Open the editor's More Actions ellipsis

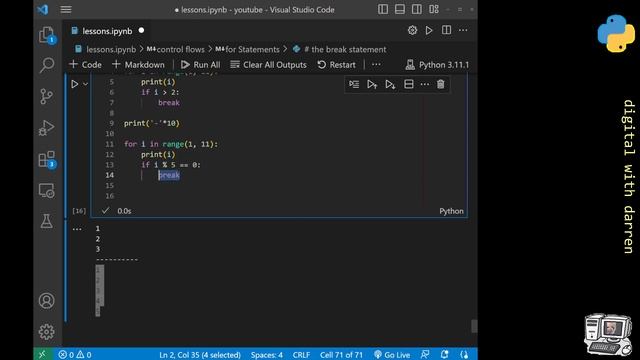pos(463,30)
